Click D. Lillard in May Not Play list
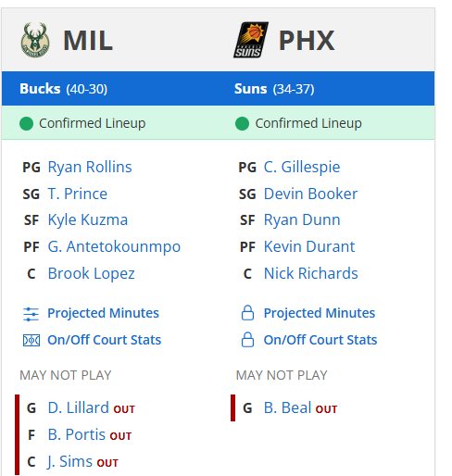This screenshot has height=476, width=452. pos(78,407)
